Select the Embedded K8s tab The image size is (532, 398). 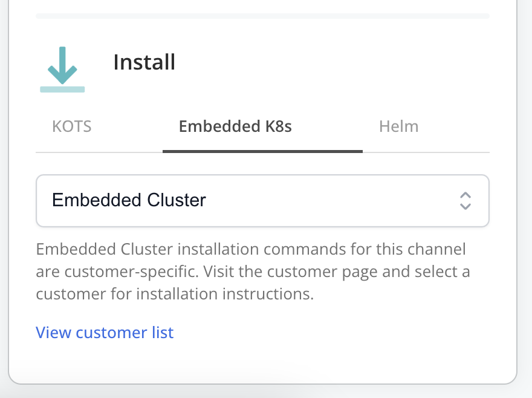pos(235,127)
